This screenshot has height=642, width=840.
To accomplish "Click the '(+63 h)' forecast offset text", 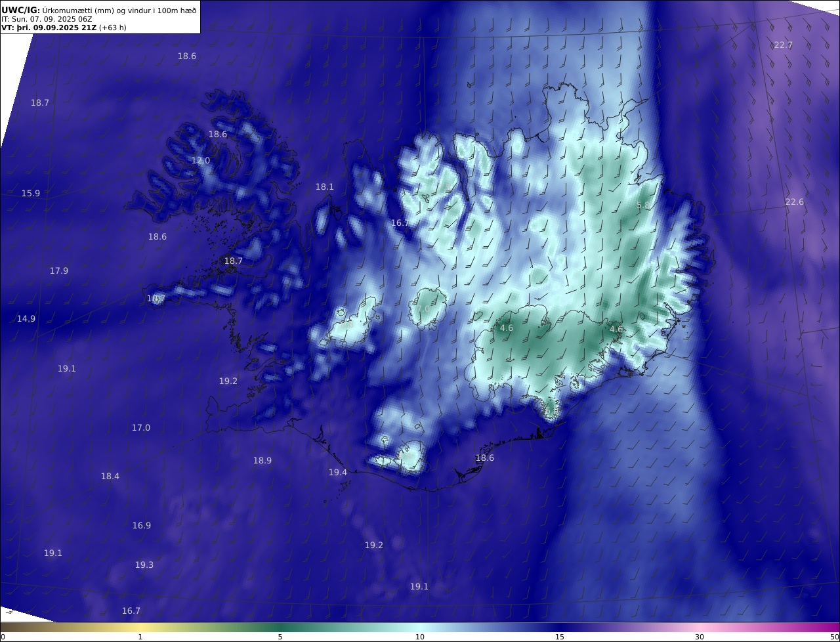I will (112, 28).
